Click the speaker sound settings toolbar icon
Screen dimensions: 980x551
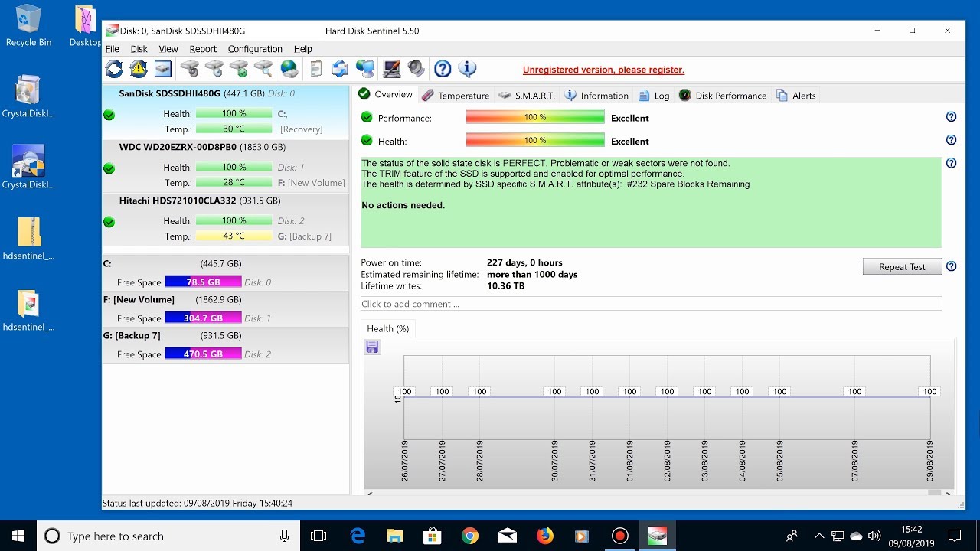pos(416,69)
